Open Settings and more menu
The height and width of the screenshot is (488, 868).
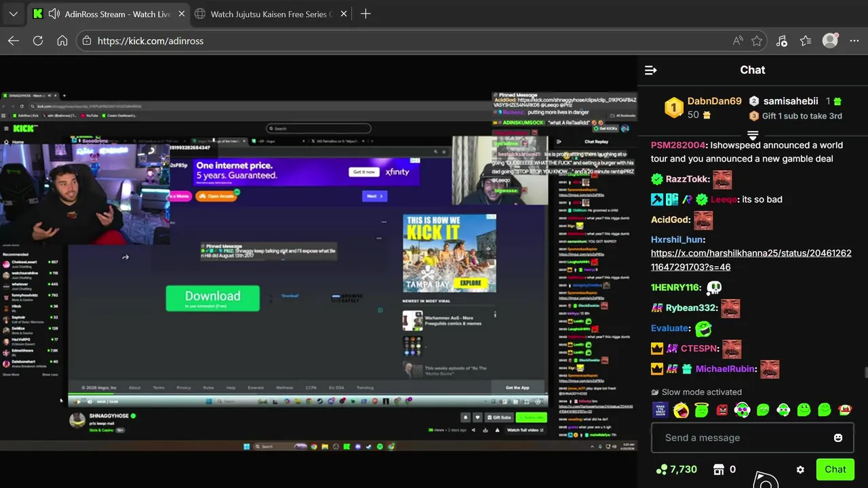tap(854, 41)
